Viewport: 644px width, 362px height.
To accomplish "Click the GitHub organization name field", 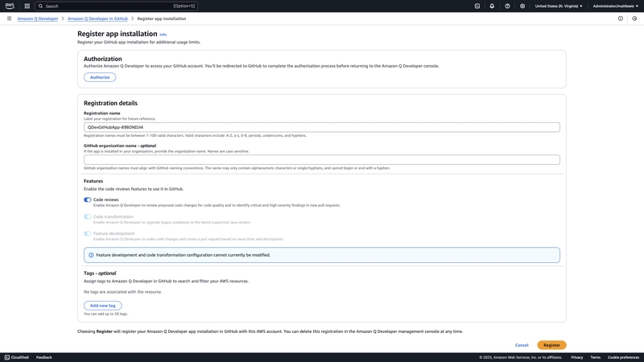I will pos(321,159).
